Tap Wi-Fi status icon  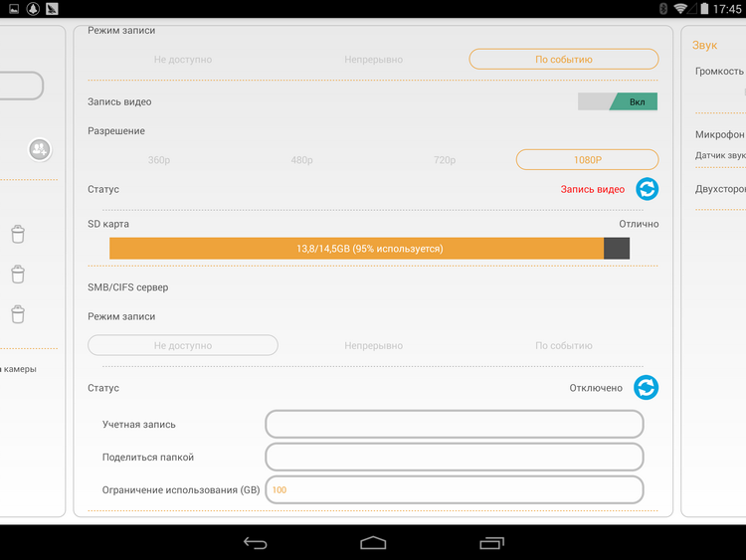pyautogui.click(x=681, y=9)
